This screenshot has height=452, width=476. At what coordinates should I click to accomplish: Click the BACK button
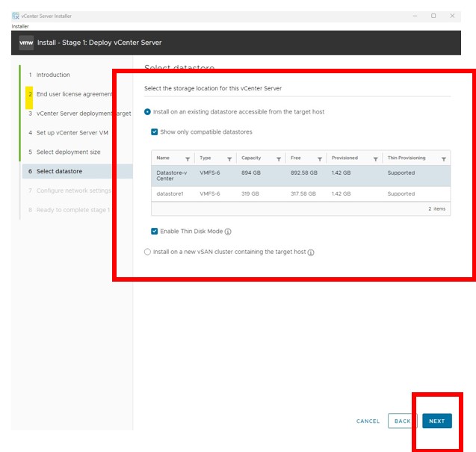(402, 421)
